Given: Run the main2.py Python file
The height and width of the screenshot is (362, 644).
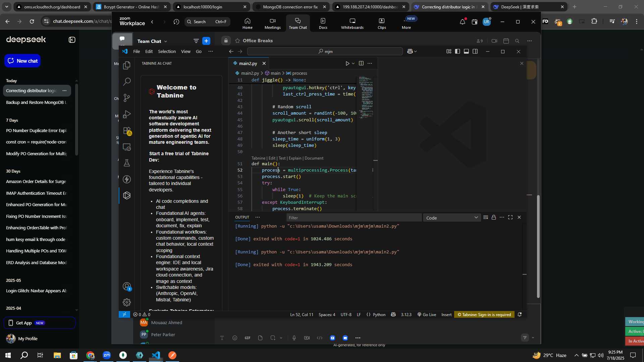Looking at the screenshot, I should pos(347,63).
